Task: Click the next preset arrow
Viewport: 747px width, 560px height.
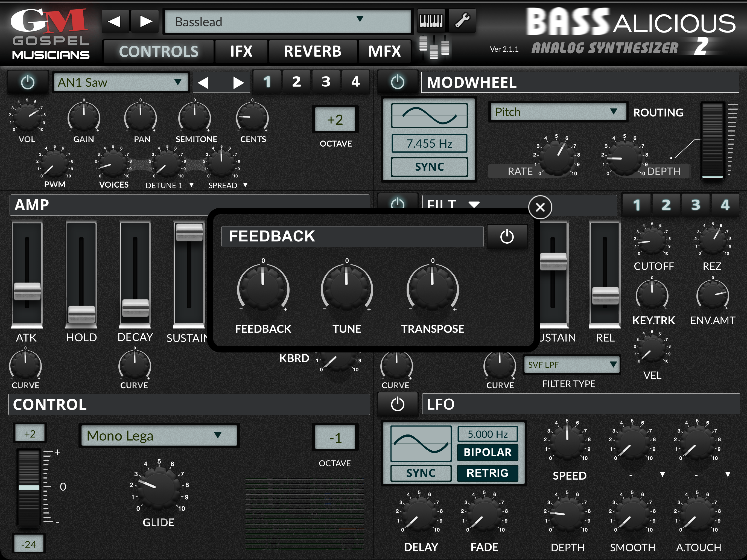Action: click(145, 21)
